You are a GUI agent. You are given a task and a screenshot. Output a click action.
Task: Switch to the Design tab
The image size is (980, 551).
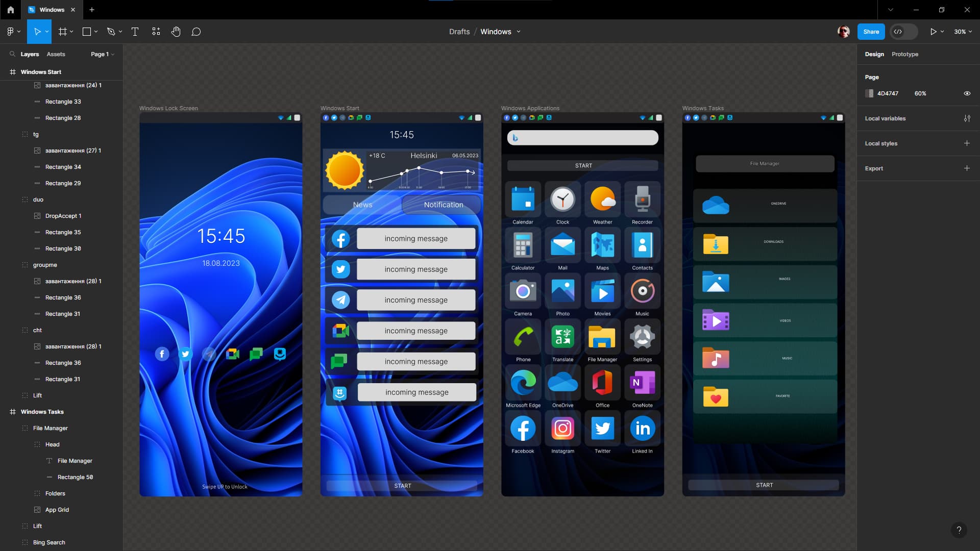[x=874, y=54]
